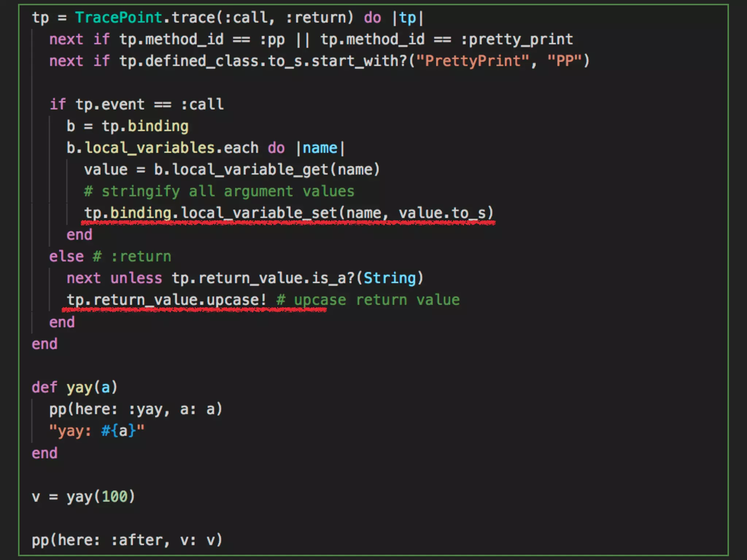The width and height of the screenshot is (747, 560).
Task: Click the underlined tp.return_value.upcase! code
Action: (x=166, y=300)
